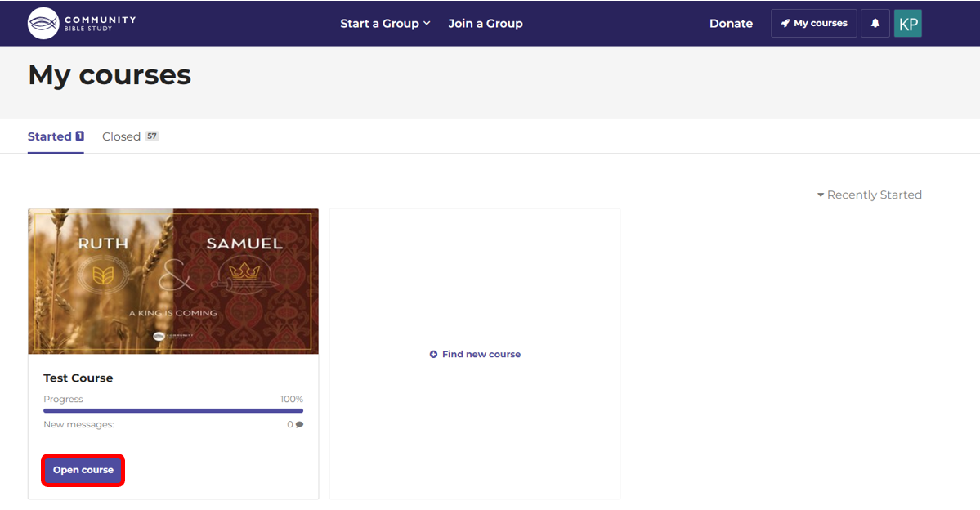Screen dimensions: 980x510
Task: Open the Recently Started sort dropdown
Action: [870, 195]
